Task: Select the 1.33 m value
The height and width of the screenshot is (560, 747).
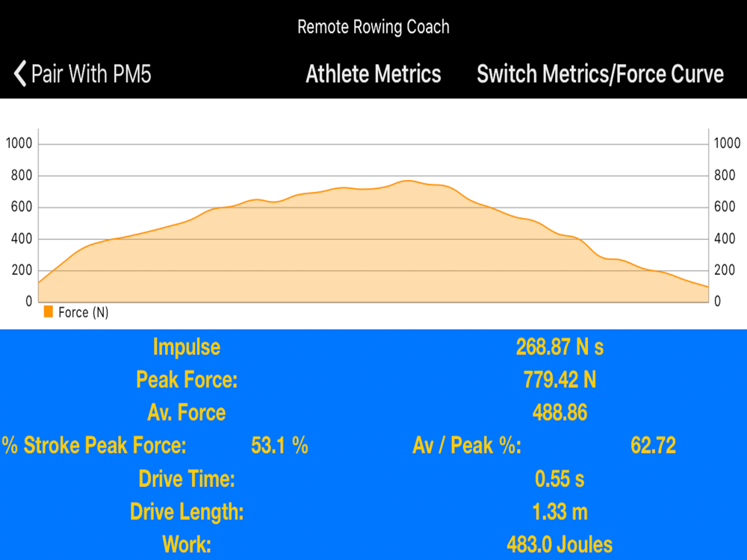Action: [560, 512]
